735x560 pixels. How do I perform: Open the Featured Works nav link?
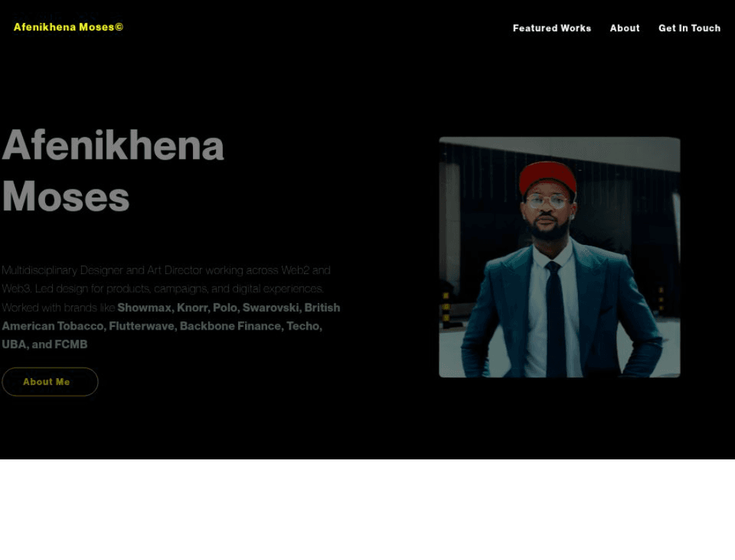tap(552, 28)
